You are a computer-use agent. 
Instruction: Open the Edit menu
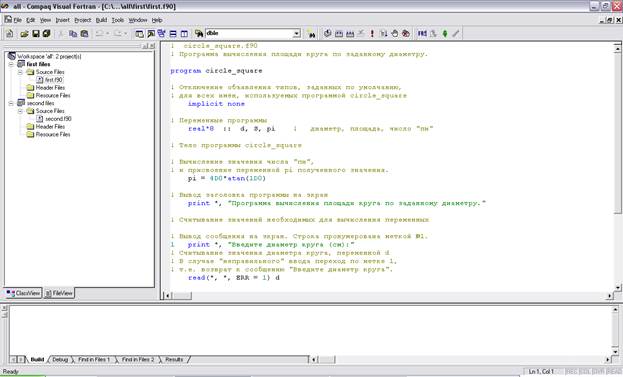(x=31, y=20)
